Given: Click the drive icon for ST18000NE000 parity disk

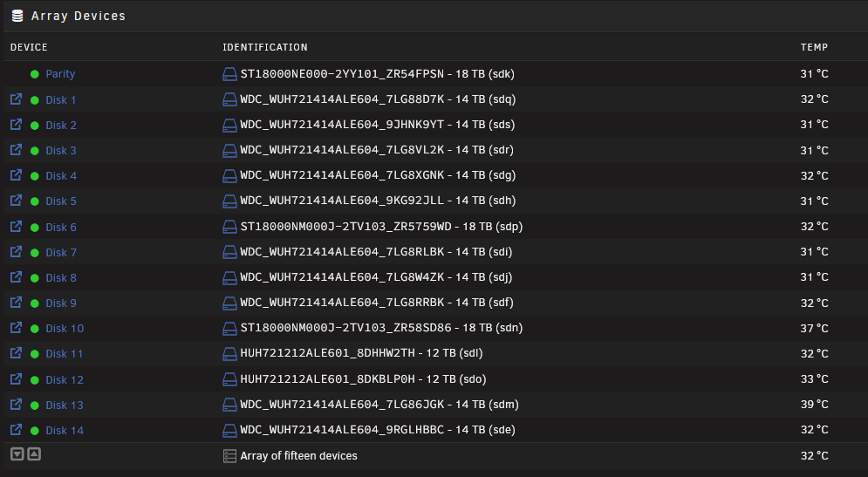Looking at the screenshot, I should [229, 74].
